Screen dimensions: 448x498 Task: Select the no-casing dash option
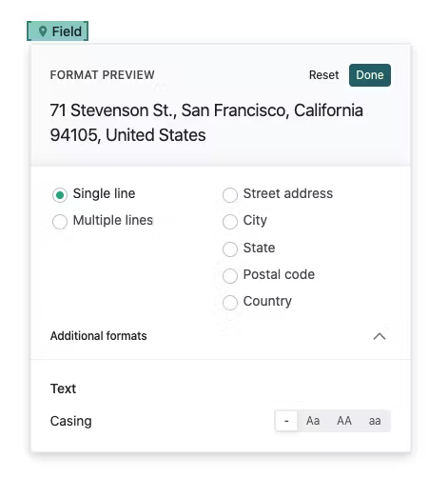tap(286, 421)
